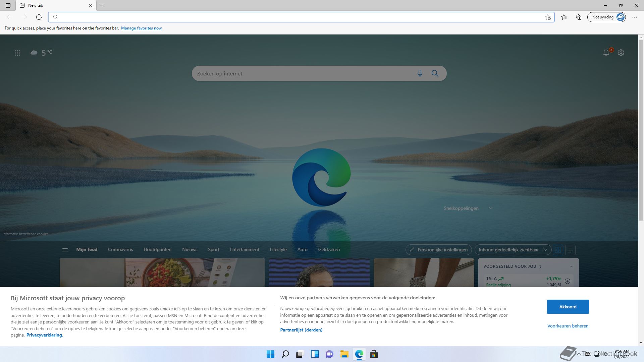Image resolution: width=644 pixels, height=362 pixels.
Task: Open the Collections icon
Action: (579, 17)
